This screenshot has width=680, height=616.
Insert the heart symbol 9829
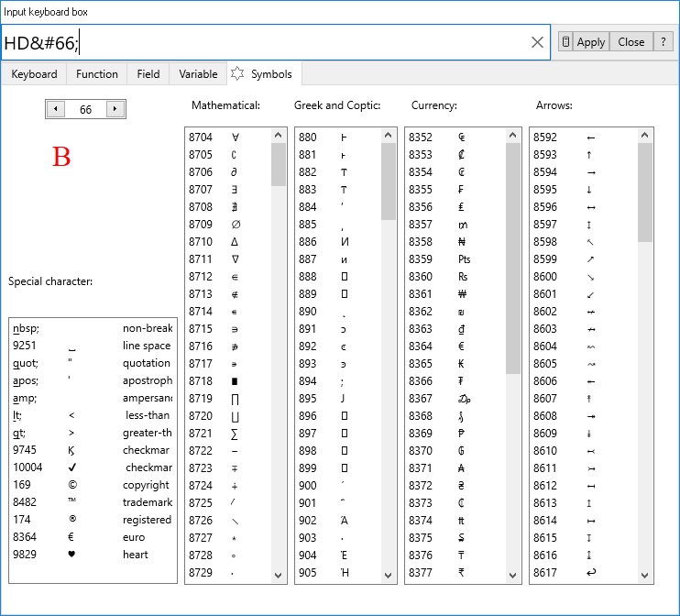click(92, 555)
